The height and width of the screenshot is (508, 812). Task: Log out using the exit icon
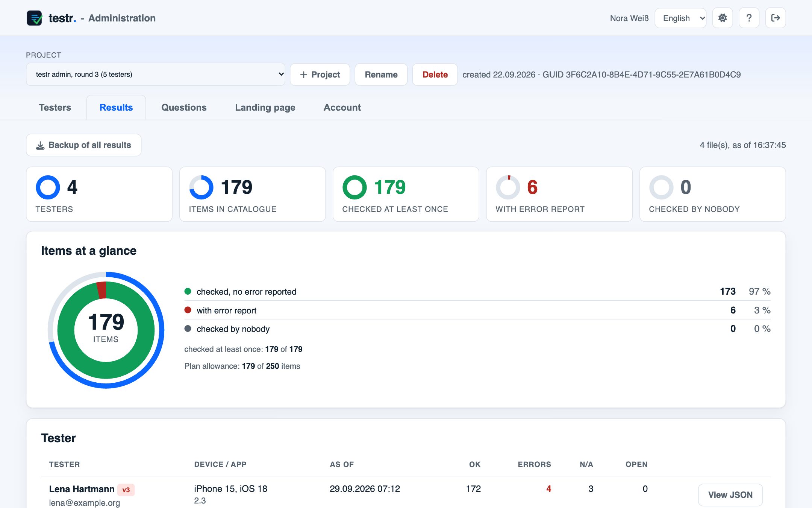click(775, 18)
